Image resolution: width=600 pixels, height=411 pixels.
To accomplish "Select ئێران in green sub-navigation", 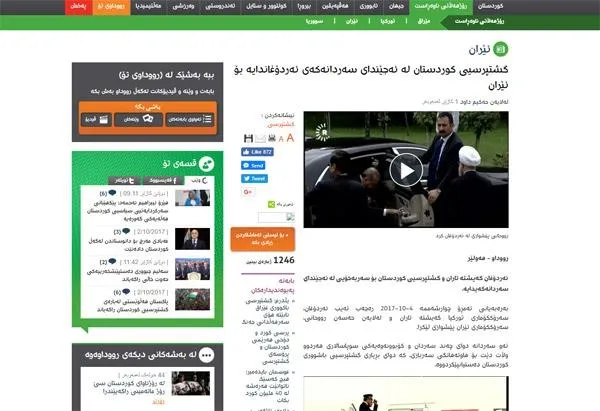I will [x=352, y=21].
